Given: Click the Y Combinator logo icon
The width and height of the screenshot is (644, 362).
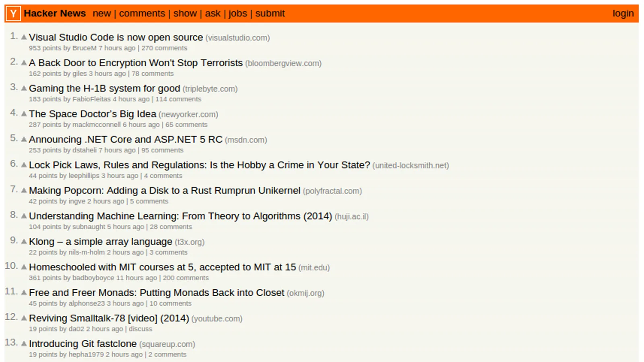Looking at the screenshot, I should coord(13,14).
